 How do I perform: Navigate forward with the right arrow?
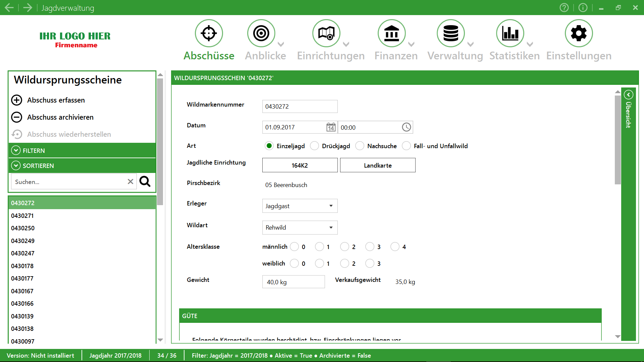click(x=28, y=7)
